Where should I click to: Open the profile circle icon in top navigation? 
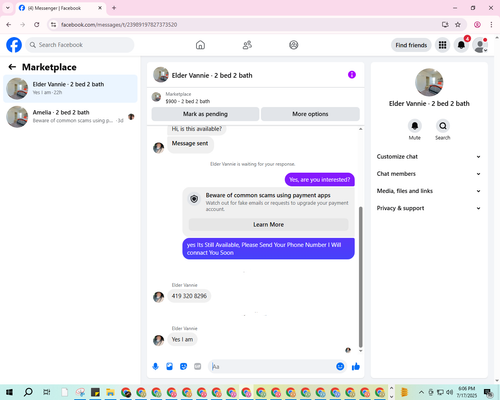click(x=294, y=45)
